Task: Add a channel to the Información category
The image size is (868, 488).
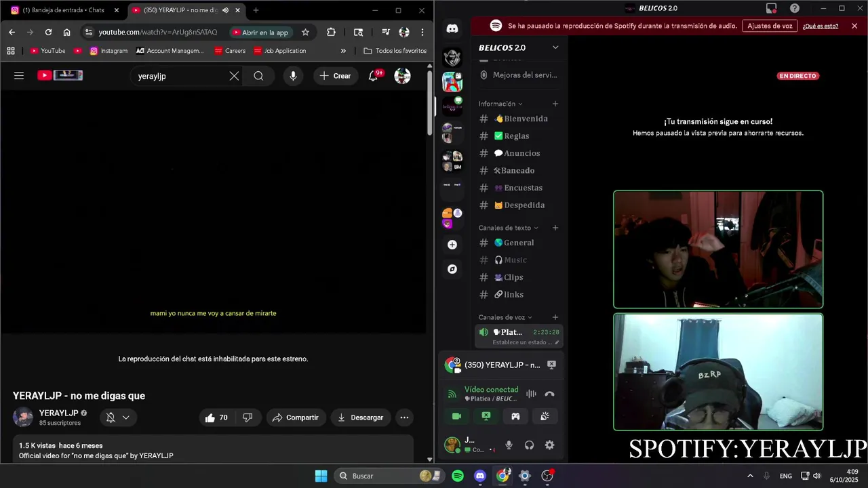Action: pos(555,104)
